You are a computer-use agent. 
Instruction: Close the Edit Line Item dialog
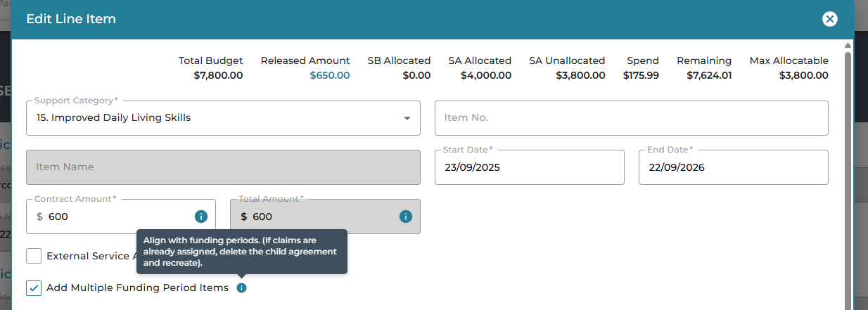click(x=830, y=19)
